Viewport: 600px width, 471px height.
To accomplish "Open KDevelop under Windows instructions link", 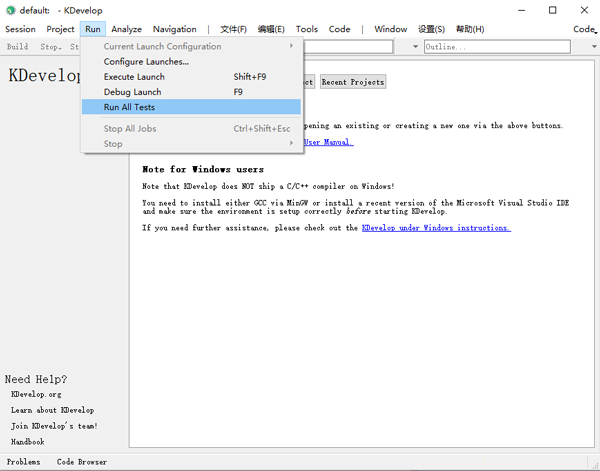I will click(x=436, y=228).
